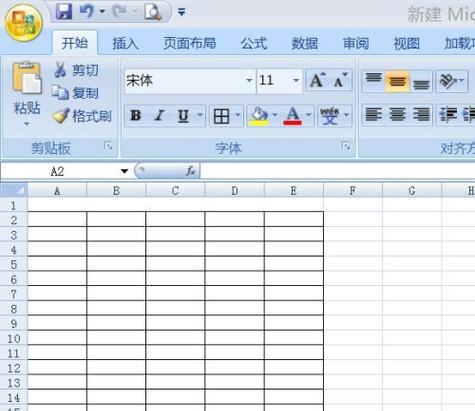Select column F header
Image resolution: width=475 pixels, height=411 pixels.
353,191
